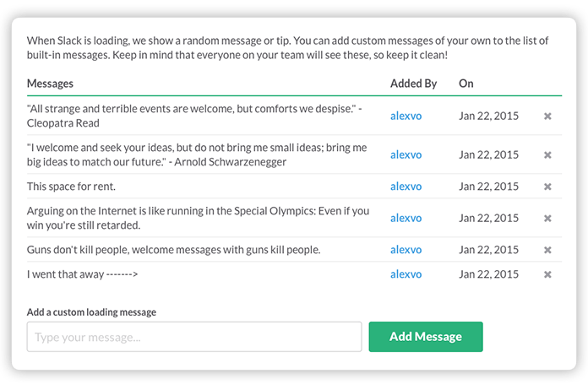This screenshot has height=390, width=588.
Task: Delete the Cleopatra Read quote message
Action: pyautogui.click(x=547, y=116)
